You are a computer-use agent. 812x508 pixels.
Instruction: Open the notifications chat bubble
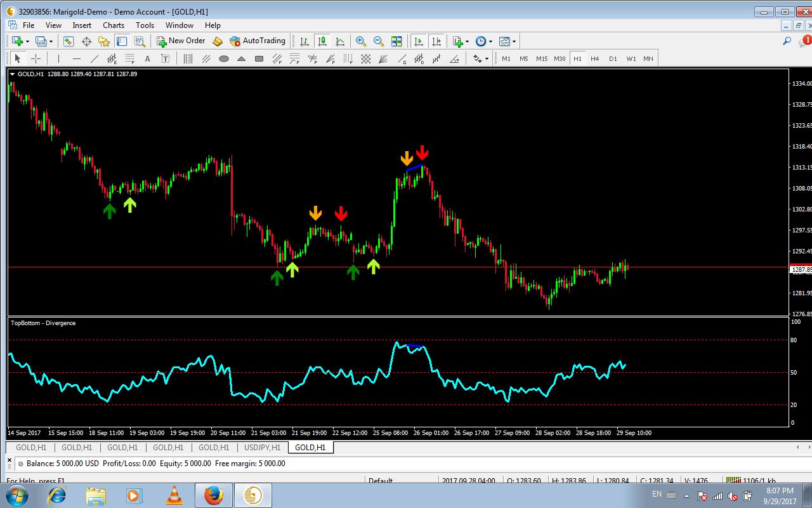click(805, 41)
